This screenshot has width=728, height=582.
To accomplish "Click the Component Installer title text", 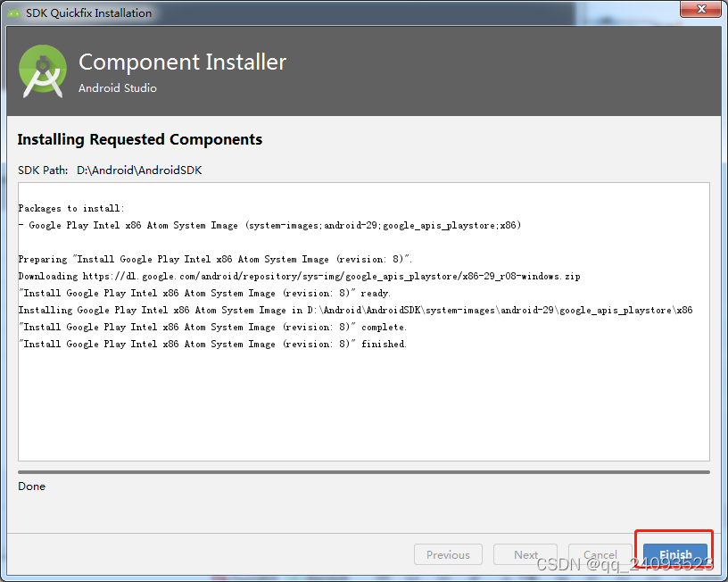I will (182, 62).
